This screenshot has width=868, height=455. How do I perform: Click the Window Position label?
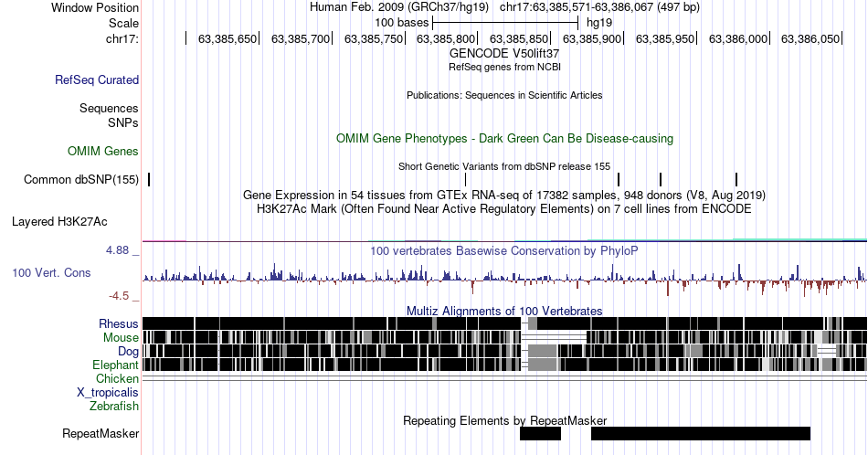[95, 7]
